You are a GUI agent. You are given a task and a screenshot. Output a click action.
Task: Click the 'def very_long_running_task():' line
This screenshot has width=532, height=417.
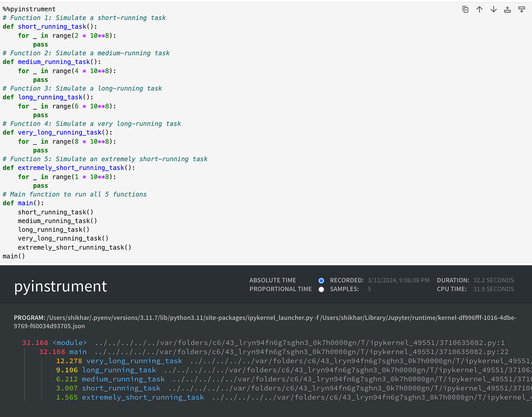(x=57, y=133)
